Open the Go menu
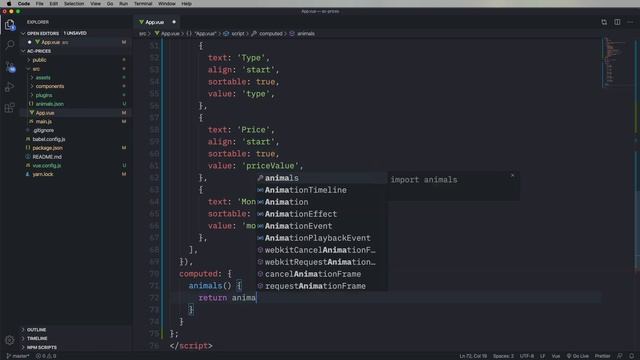640x360 pixels. tap(110, 4)
